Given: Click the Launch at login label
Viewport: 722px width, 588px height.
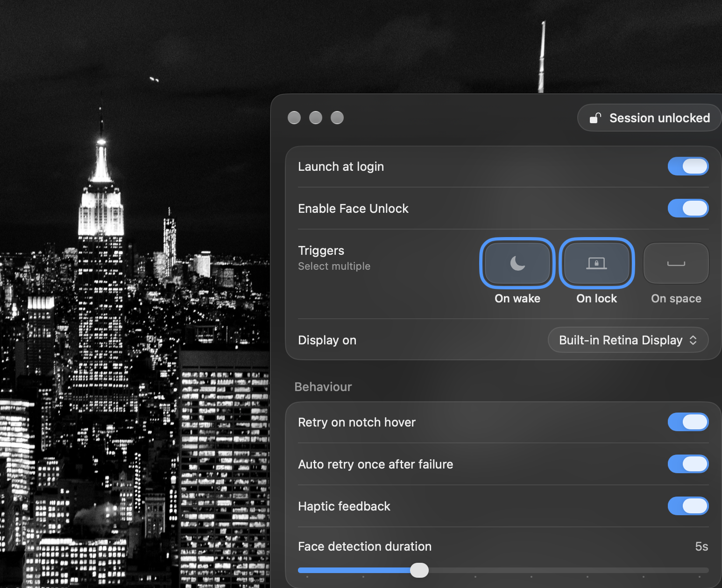Looking at the screenshot, I should coord(341,167).
